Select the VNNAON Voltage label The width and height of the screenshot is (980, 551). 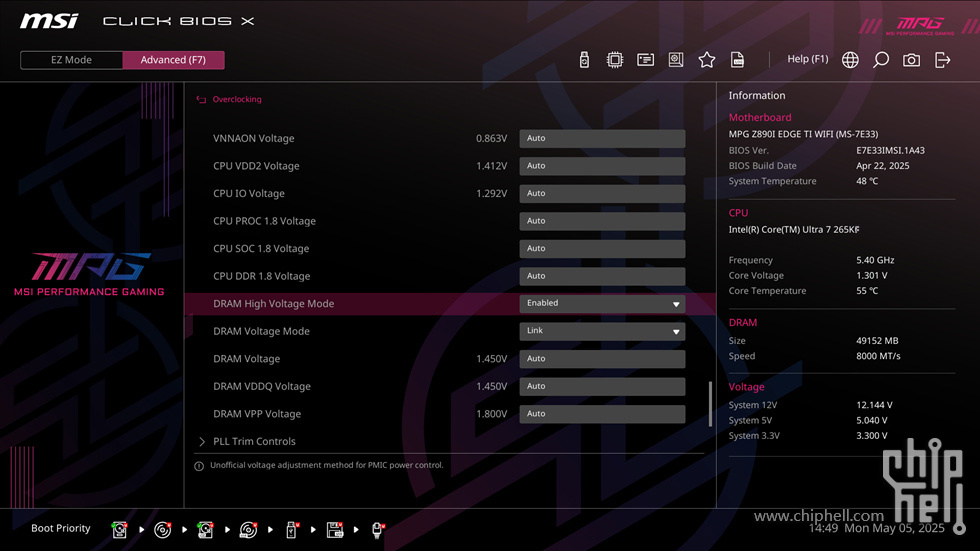(x=253, y=139)
